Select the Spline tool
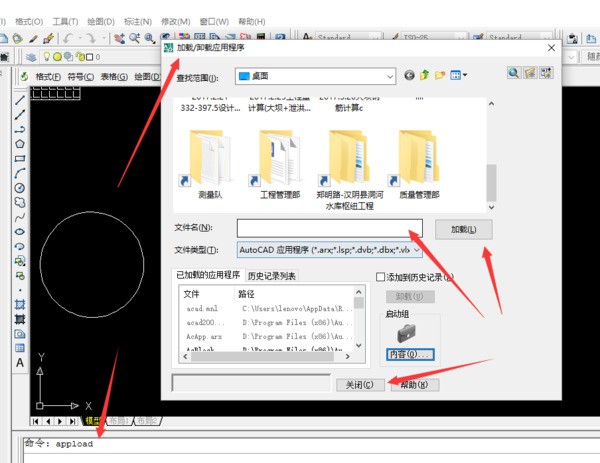The image size is (600, 463). coord(20,217)
